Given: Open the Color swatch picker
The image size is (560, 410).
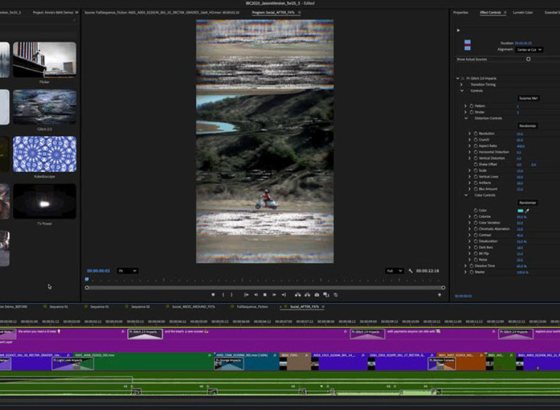Looking at the screenshot, I should pyautogui.click(x=520, y=210).
